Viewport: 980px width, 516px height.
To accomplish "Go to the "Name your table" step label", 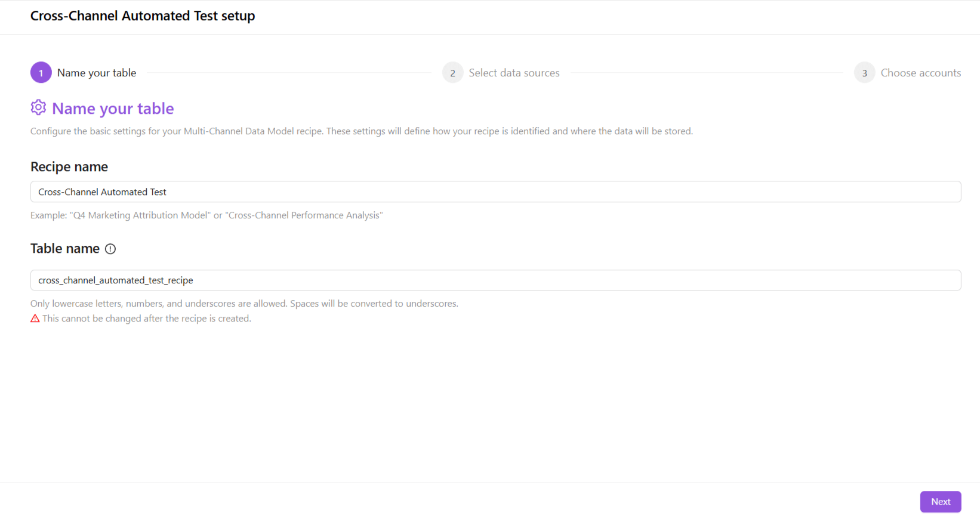I will (x=97, y=73).
